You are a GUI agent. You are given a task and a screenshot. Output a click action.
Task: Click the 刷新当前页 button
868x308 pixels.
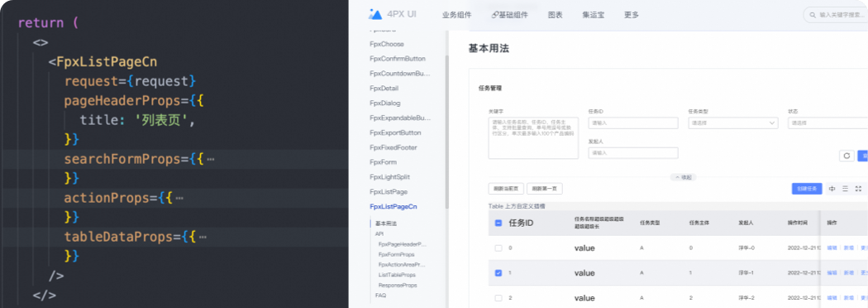click(506, 189)
